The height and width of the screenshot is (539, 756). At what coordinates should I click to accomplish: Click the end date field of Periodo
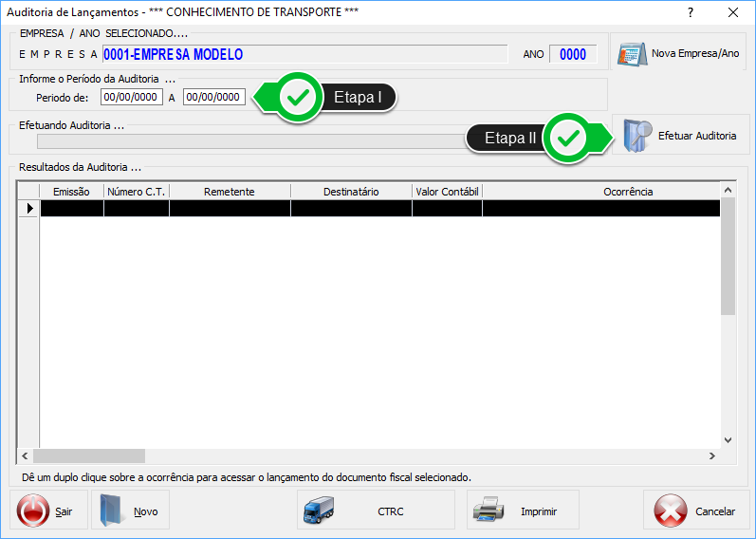tap(214, 97)
